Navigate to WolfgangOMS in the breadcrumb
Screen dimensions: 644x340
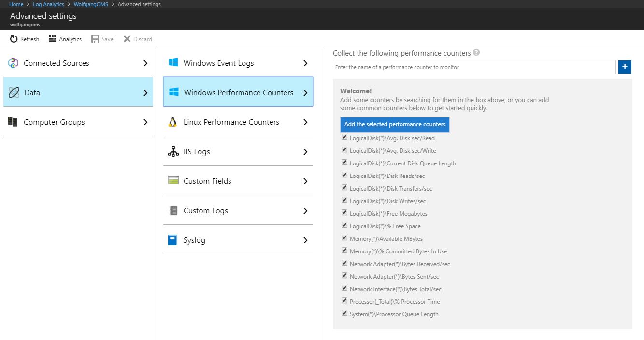(90, 4)
